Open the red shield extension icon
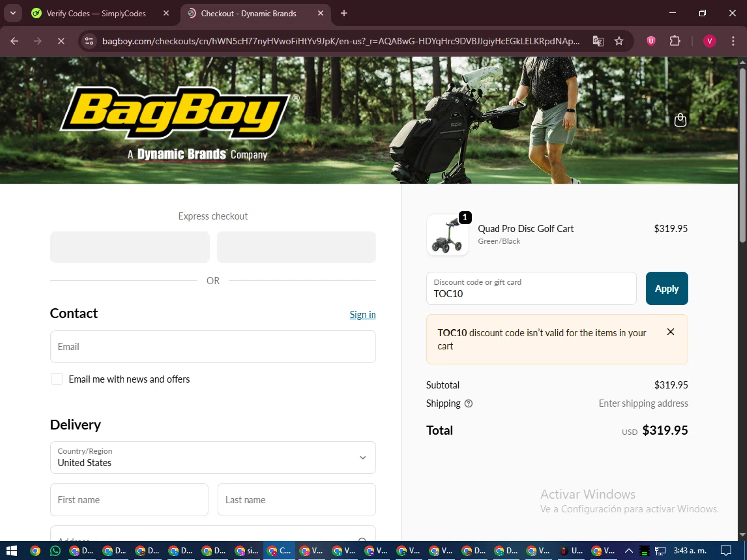The width and height of the screenshot is (747, 560). tap(651, 41)
